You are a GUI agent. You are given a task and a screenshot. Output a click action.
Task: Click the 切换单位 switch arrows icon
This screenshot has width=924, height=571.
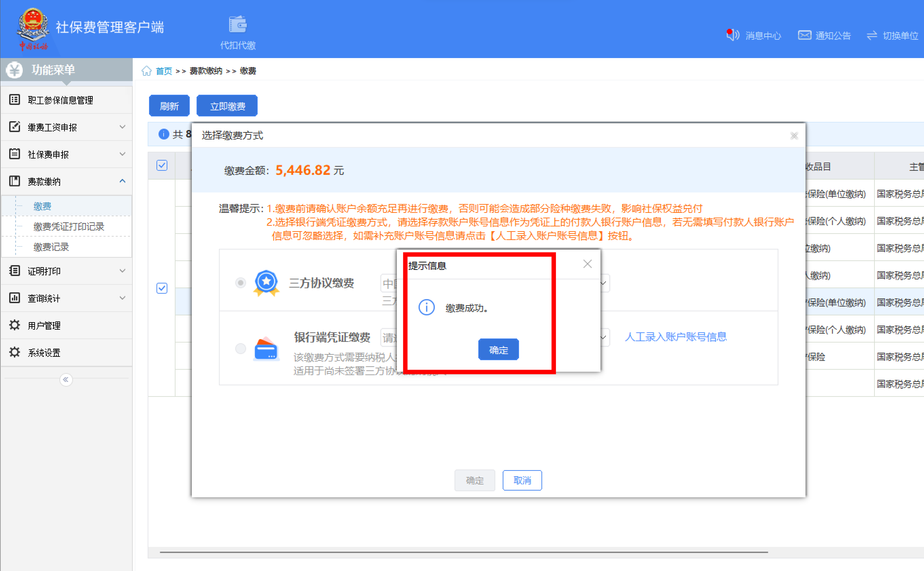[871, 35]
